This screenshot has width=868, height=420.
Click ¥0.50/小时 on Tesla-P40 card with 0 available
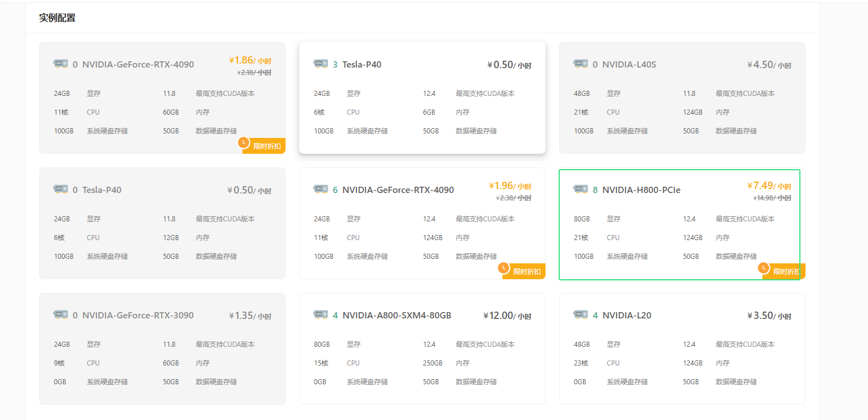(x=249, y=190)
